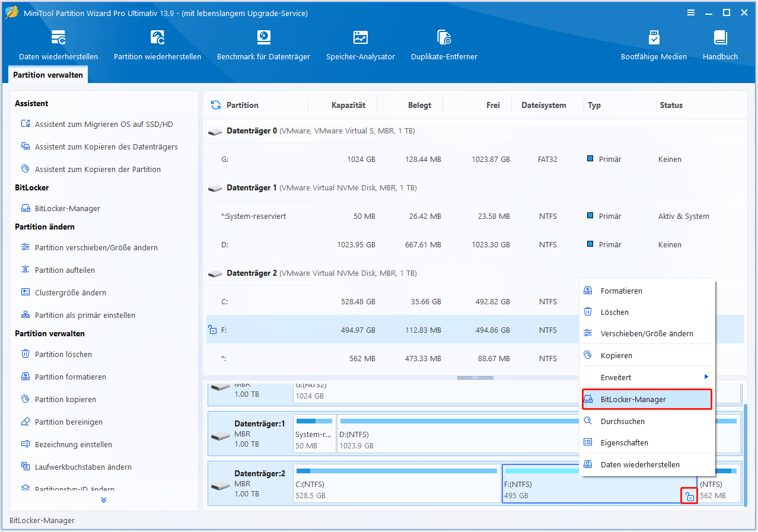
Task: Open BitLocker-Manager in the left sidebar
Action: tap(60, 209)
